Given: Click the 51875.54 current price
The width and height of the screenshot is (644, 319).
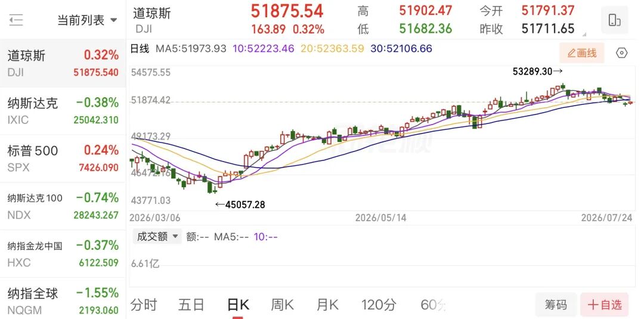Looking at the screenshot, I should click(x=287, y=11).
